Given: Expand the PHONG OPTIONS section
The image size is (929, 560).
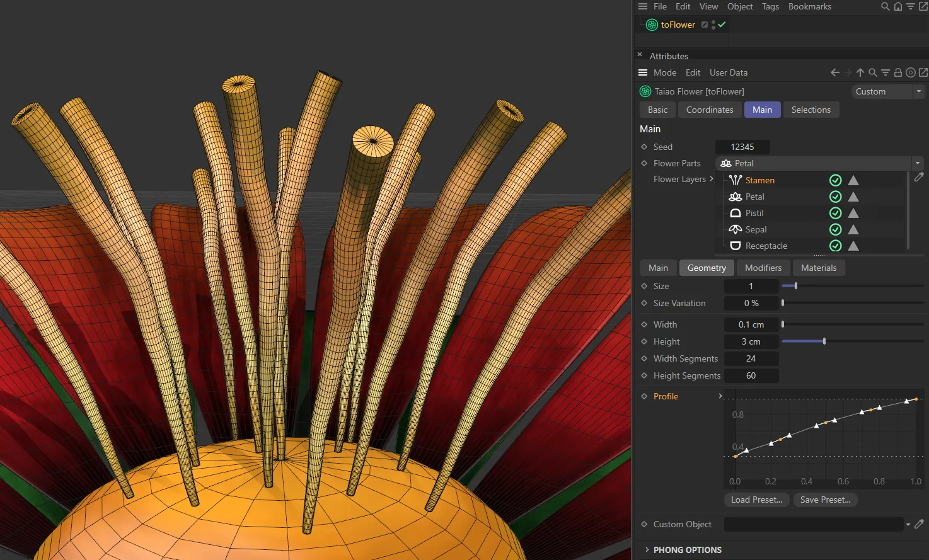Looking at the screenshot, I should pyautogui.click(x=647, y=549).
